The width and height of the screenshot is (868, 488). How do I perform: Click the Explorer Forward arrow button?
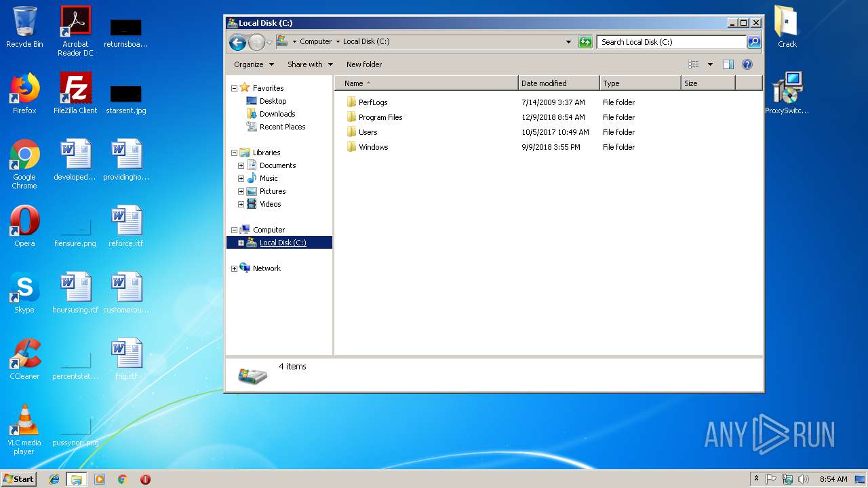256,43
